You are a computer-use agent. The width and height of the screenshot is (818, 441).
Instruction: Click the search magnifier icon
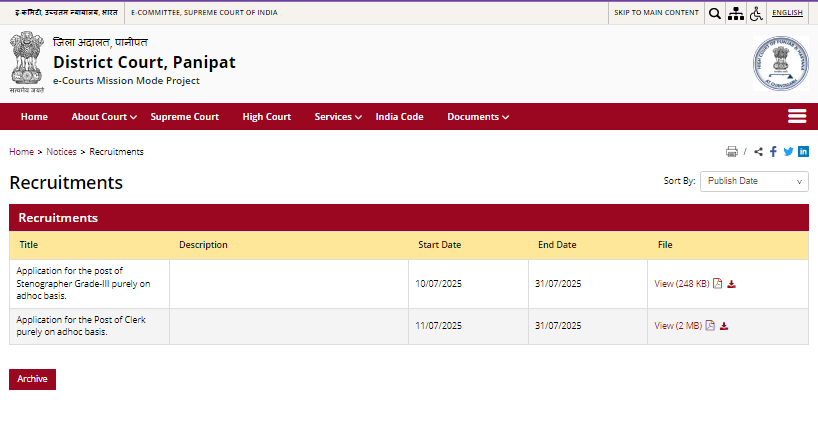tap(714, 13)
